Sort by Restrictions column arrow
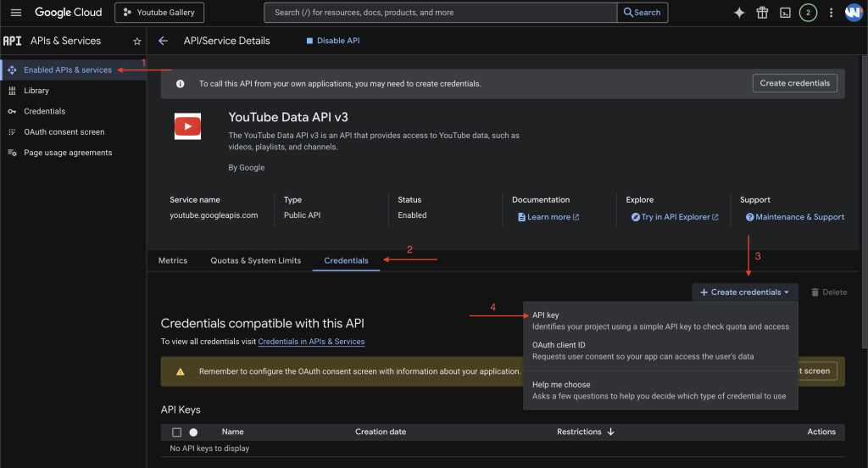The height and width of the screenshot is (468, 868). pos(611,432)
